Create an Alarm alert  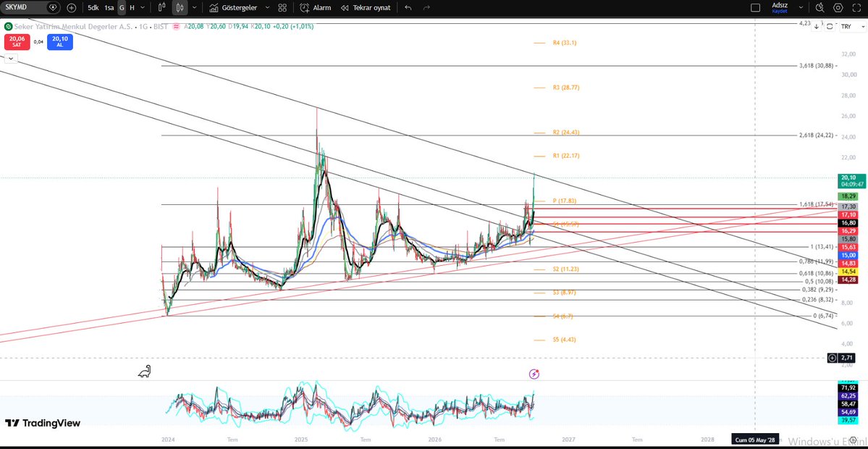[316, 8]
